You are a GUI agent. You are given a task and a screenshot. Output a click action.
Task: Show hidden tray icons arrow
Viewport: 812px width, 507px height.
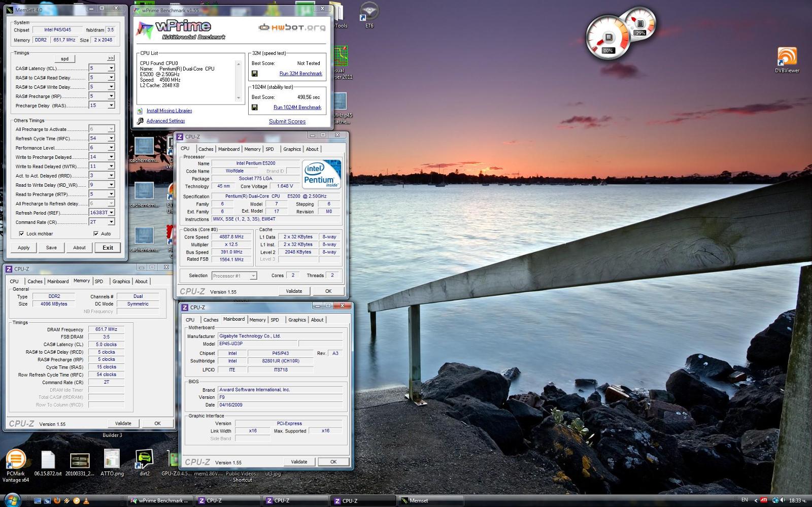pos(755,500)
